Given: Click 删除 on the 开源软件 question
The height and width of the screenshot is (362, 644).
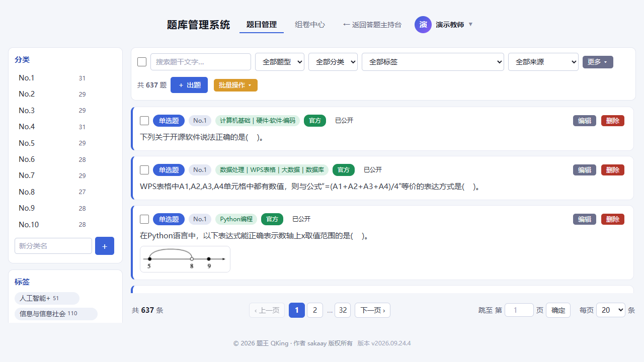Looking at the screenshot, I should pyautogui.click(x=613, y=121).
